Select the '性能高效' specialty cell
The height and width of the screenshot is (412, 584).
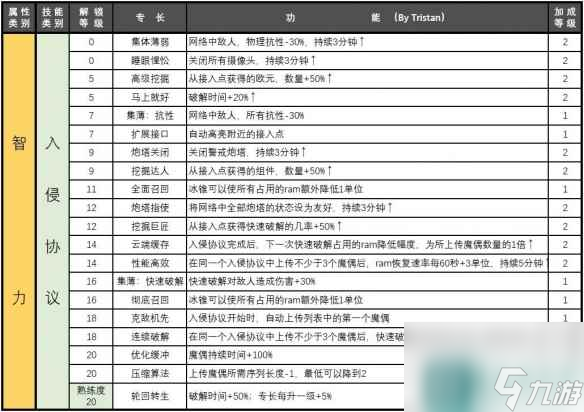coord(150,263)
